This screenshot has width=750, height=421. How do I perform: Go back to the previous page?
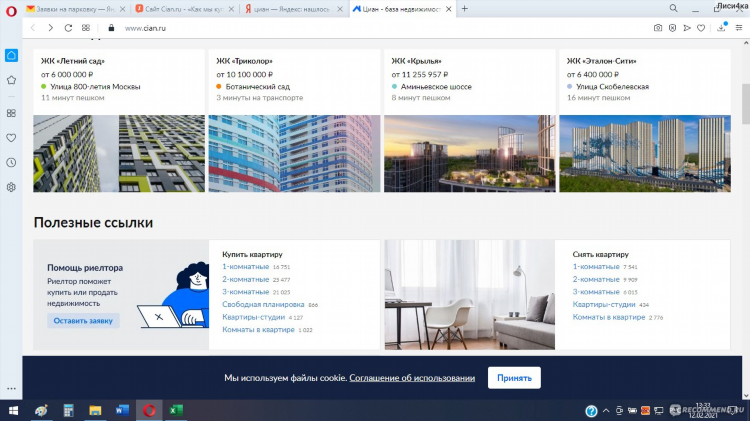33,28
